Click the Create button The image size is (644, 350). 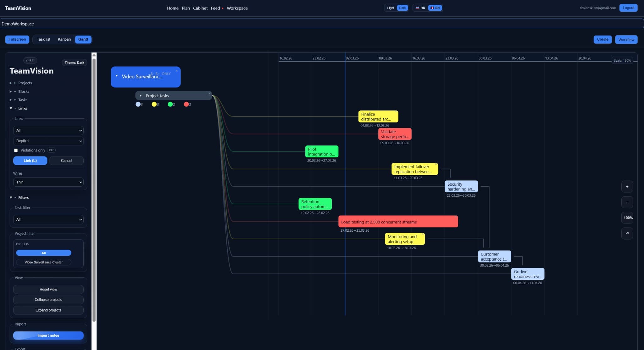pos(602,39)
